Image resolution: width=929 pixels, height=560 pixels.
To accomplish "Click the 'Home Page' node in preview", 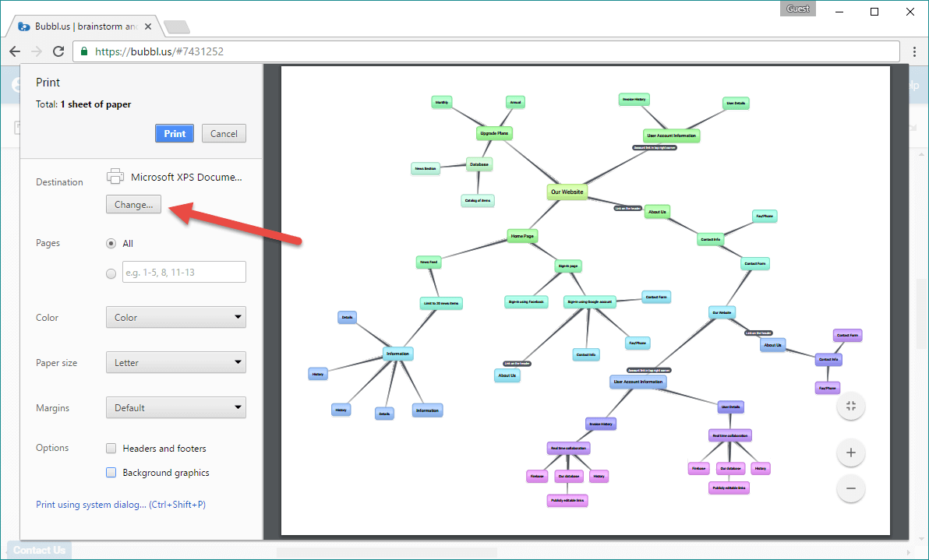I will (x=522, y=236).
